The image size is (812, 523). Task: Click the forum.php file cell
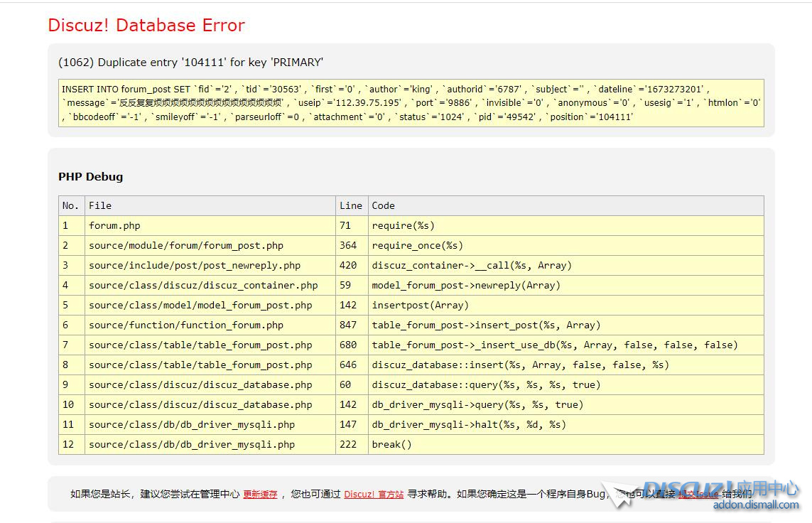[x=114, y=225]
